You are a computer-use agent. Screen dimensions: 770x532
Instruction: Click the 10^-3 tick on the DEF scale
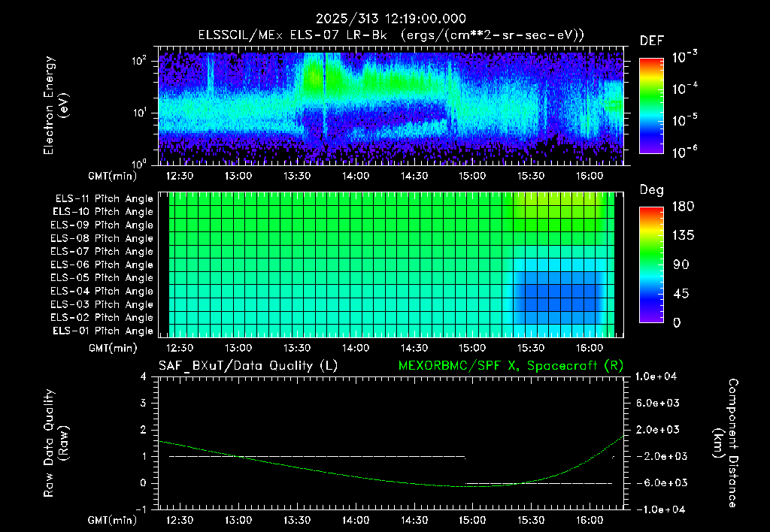click(x=685, y=57)
